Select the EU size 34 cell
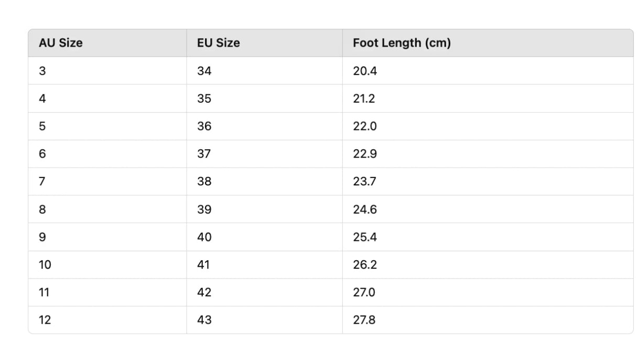 [x=264, y=71]
